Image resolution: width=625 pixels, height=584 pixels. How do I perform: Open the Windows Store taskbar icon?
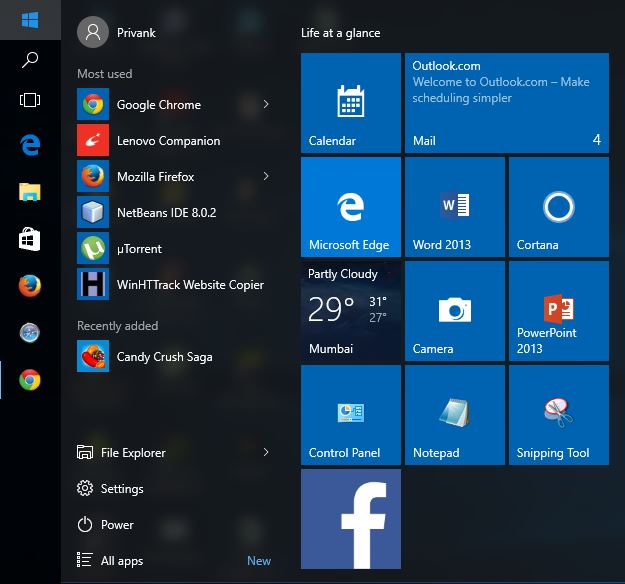[x=30, y=239]
